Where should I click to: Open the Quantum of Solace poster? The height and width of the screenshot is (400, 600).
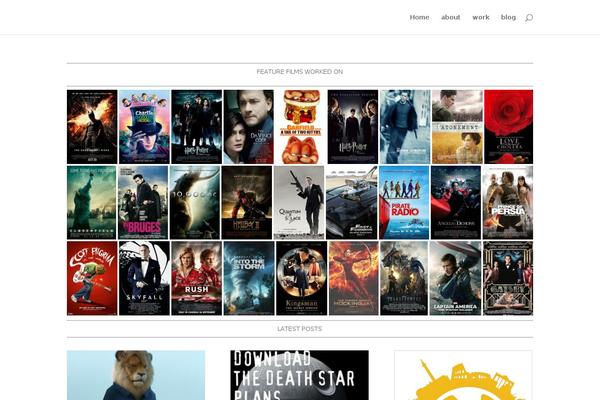[299, 202]
